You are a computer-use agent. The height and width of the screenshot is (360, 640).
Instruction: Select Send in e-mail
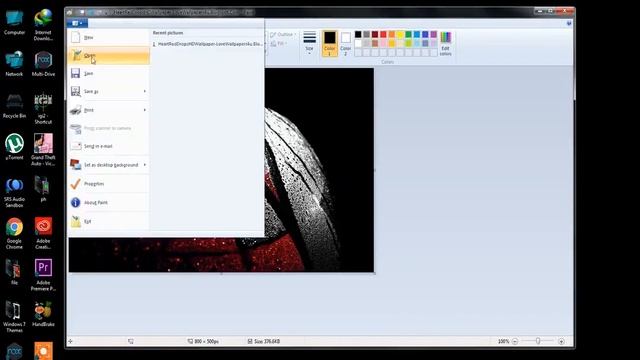pos(109,146)
